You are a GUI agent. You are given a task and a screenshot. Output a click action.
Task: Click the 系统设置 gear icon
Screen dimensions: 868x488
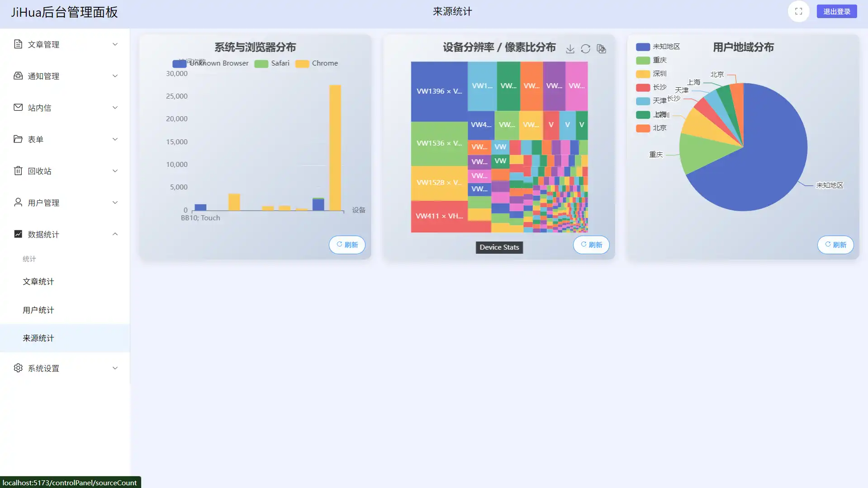point(18,368)
